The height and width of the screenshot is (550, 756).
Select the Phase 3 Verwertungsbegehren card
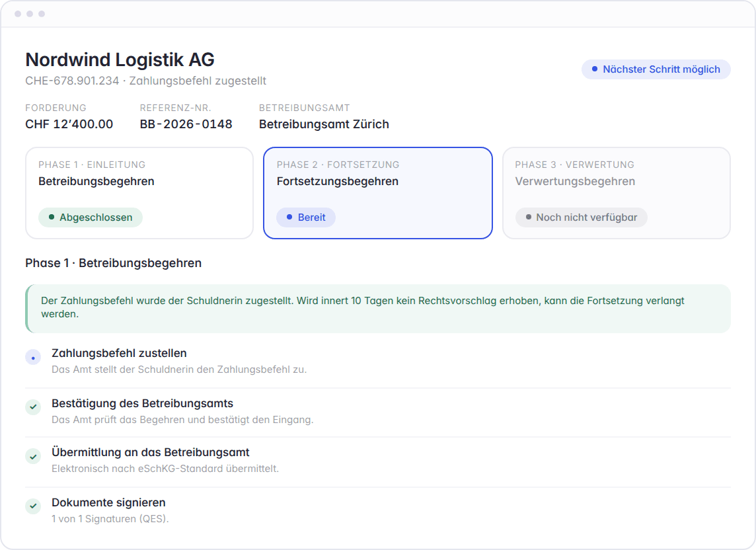tap(616, 193)
